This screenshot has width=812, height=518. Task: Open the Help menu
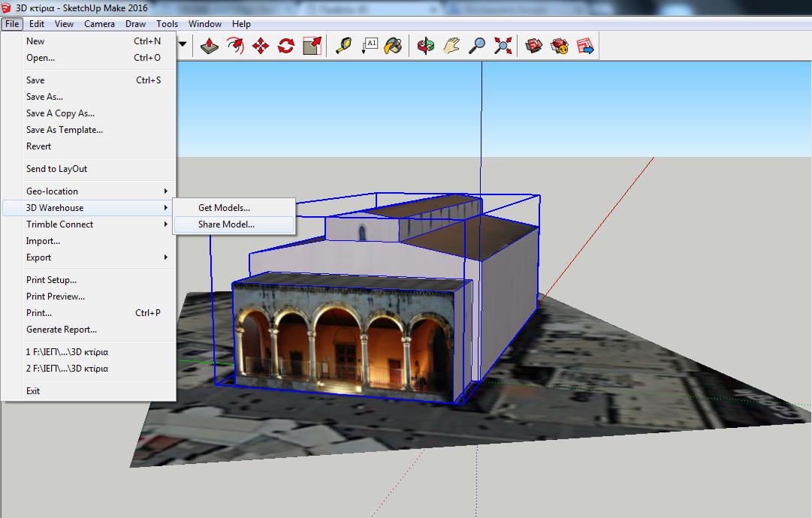241,24
